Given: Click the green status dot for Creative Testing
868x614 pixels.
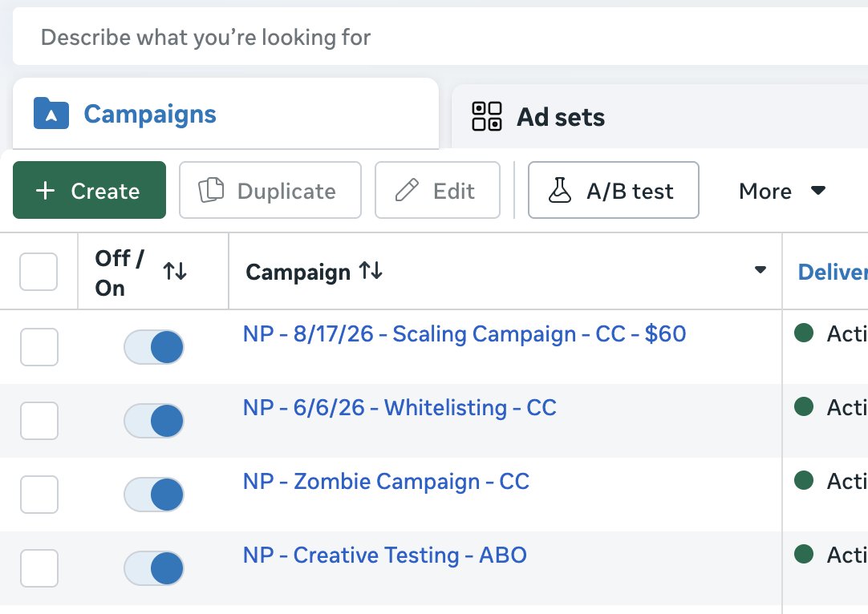Looking at the screenshot, I should [x=803, y=554].
